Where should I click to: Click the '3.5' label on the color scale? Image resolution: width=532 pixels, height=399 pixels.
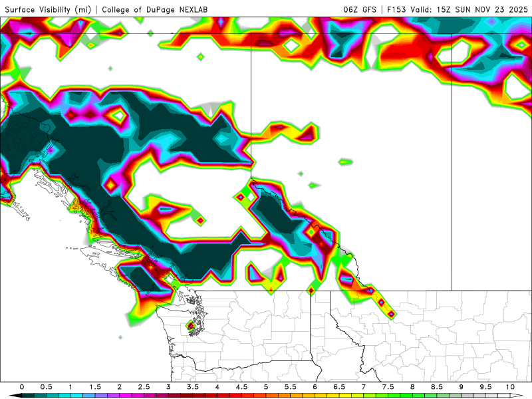[x=193, y=387]
